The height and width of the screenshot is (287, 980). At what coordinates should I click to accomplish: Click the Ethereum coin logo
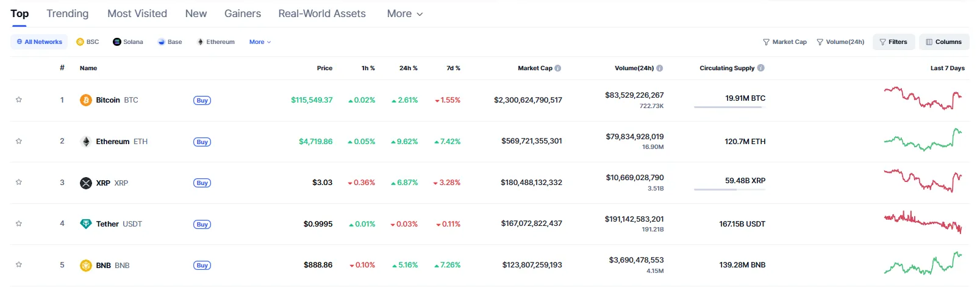[86, 142]
